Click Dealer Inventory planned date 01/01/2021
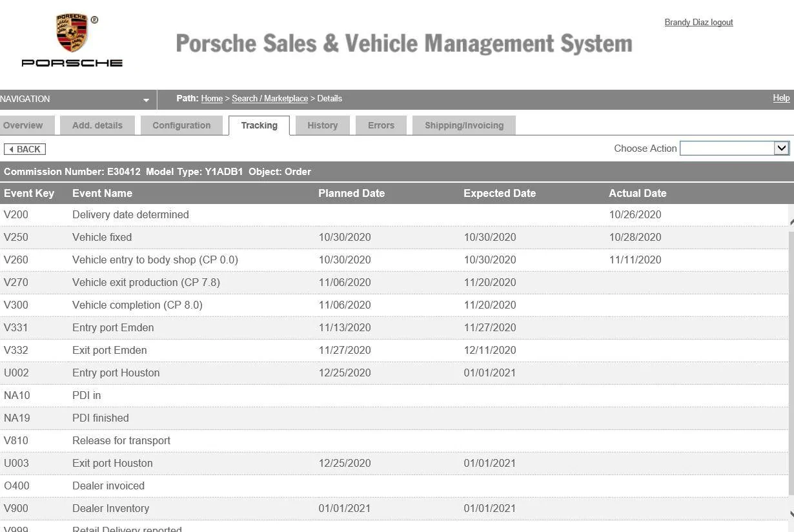794x532 pixels. (x=345, y=508)
